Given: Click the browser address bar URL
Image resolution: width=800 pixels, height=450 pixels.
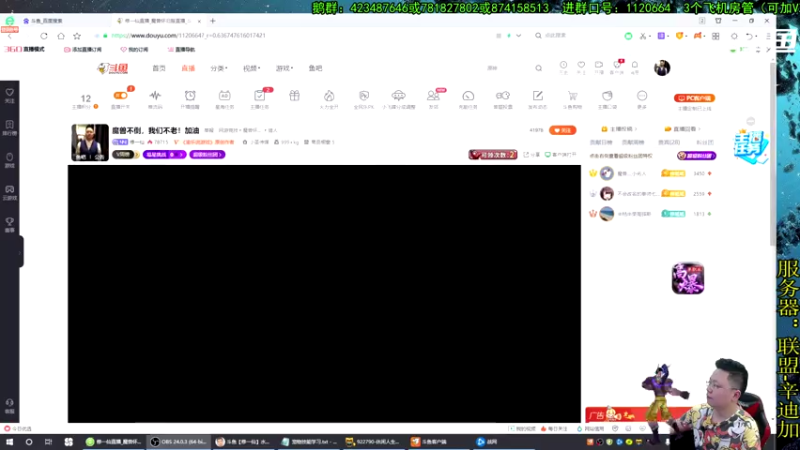Looking at the screenshot, I should pos(188,36).
